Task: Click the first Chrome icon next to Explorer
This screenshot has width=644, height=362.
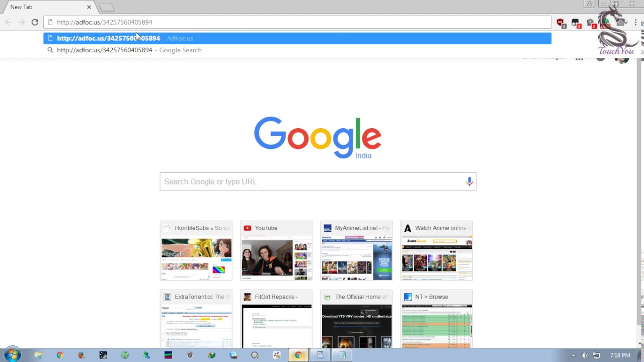Action: (59, 355)
